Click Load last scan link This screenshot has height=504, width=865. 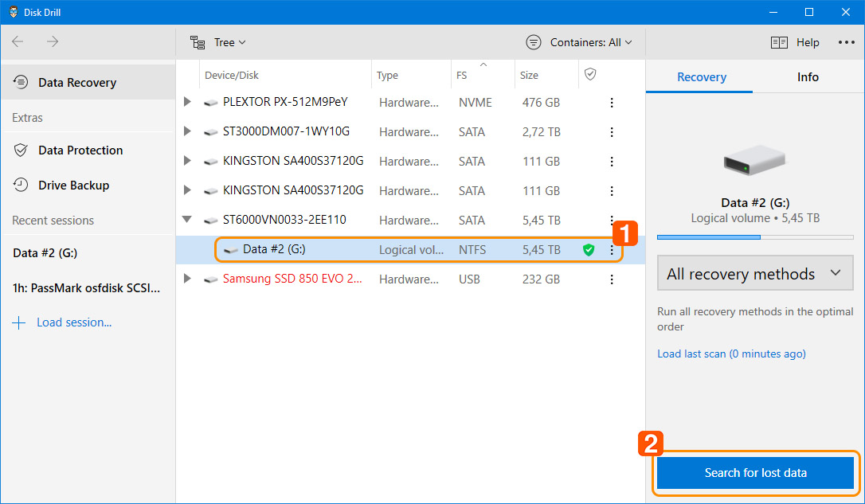pos(731,354)
